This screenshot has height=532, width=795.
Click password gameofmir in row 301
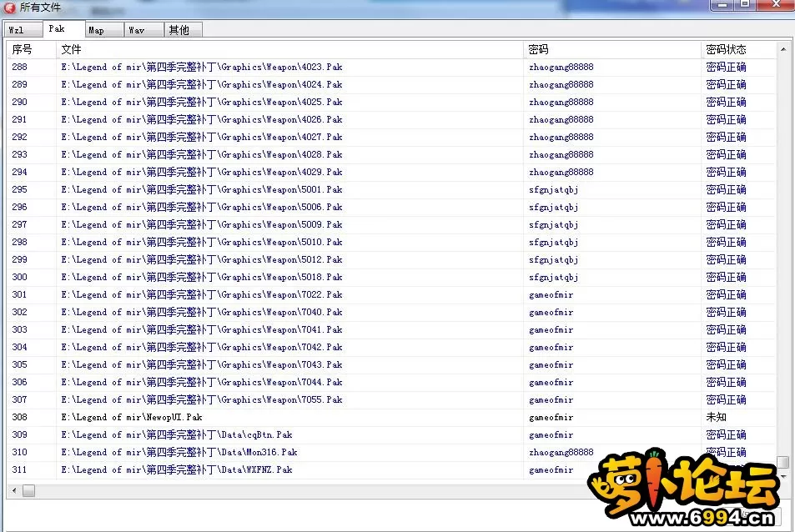(x=551, y=294)
